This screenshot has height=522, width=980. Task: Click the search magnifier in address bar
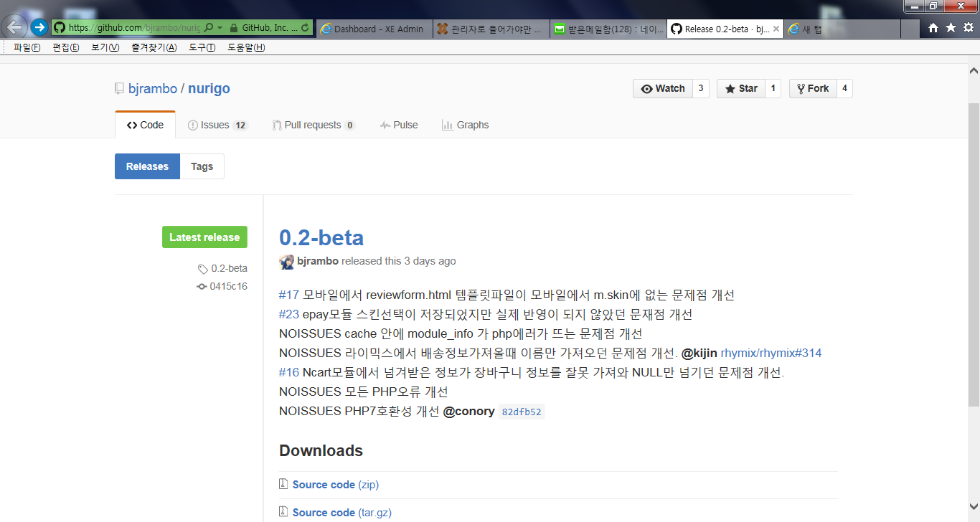click(208, 28)
